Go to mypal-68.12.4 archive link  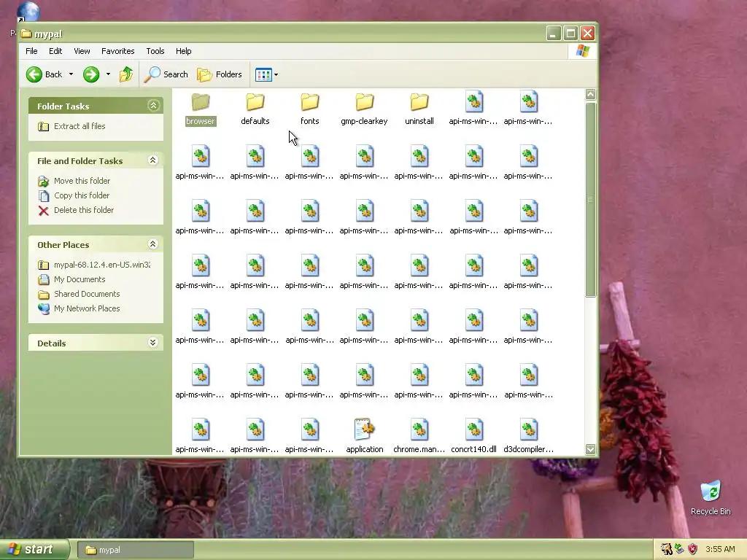pos(102,265)
